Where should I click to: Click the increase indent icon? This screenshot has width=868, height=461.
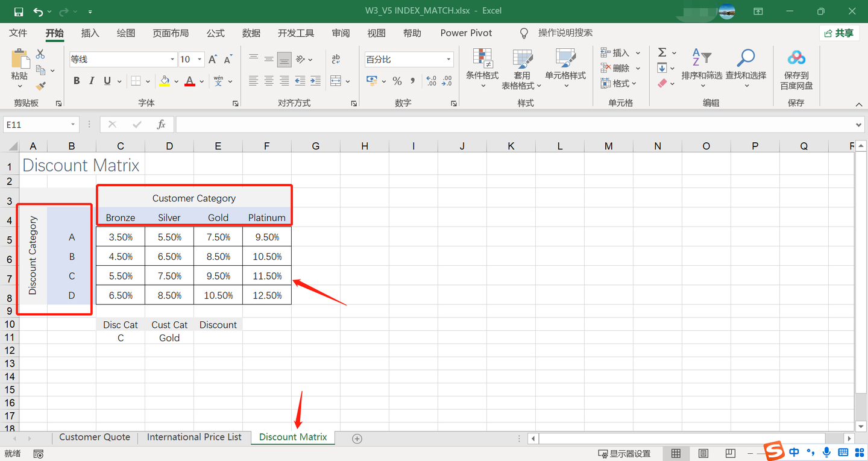316,81
